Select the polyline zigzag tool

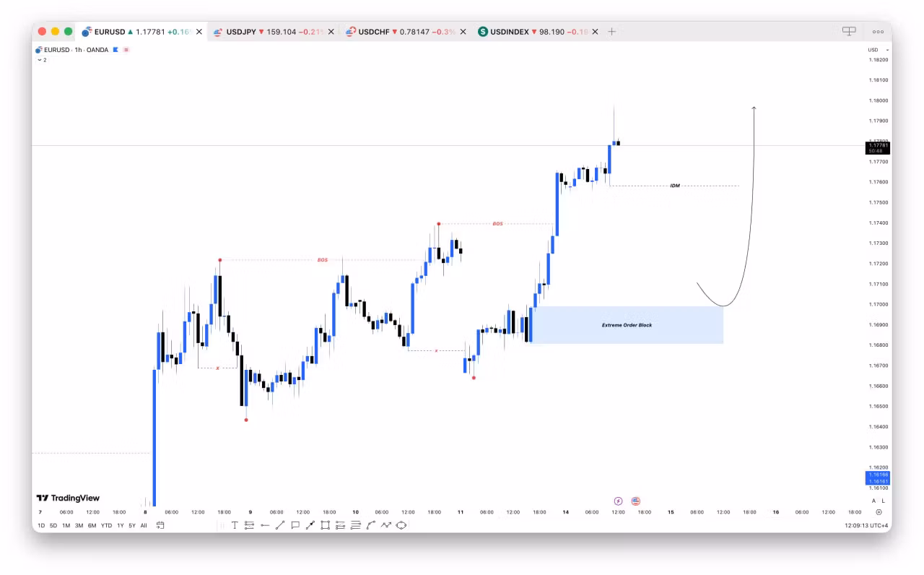pos(386,525)
